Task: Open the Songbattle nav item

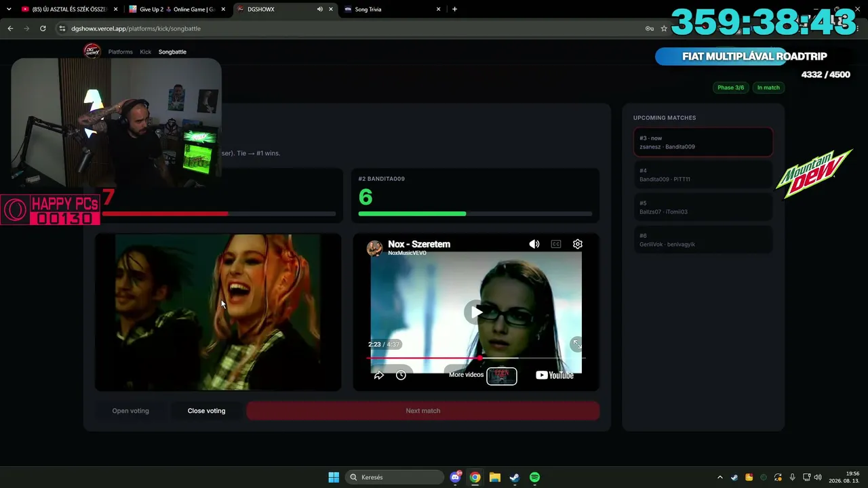Action: pos(172,52)
